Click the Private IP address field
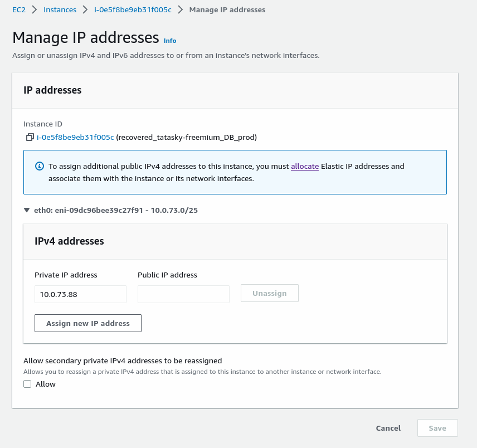The image size is (477, 448). (80, 294)
